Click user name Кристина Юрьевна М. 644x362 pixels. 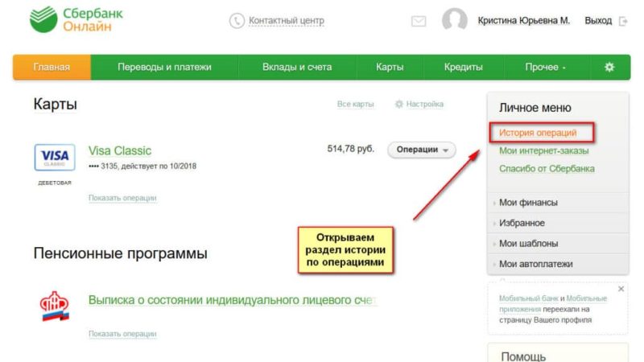pyautogui.click(x=524, y=21)
